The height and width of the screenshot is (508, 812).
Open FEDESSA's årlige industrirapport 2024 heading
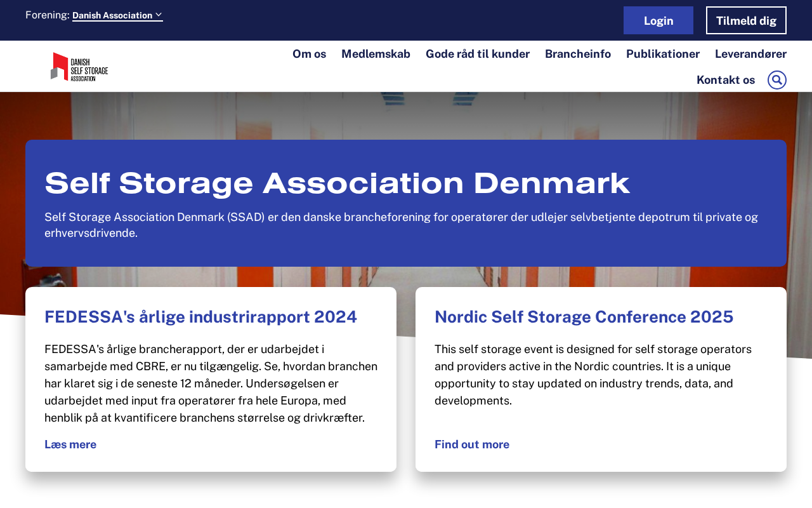200,317
